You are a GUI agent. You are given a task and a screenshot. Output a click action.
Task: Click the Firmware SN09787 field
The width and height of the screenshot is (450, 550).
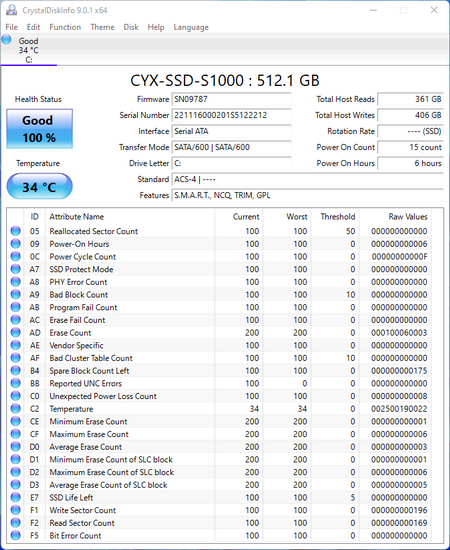[231, 99]
